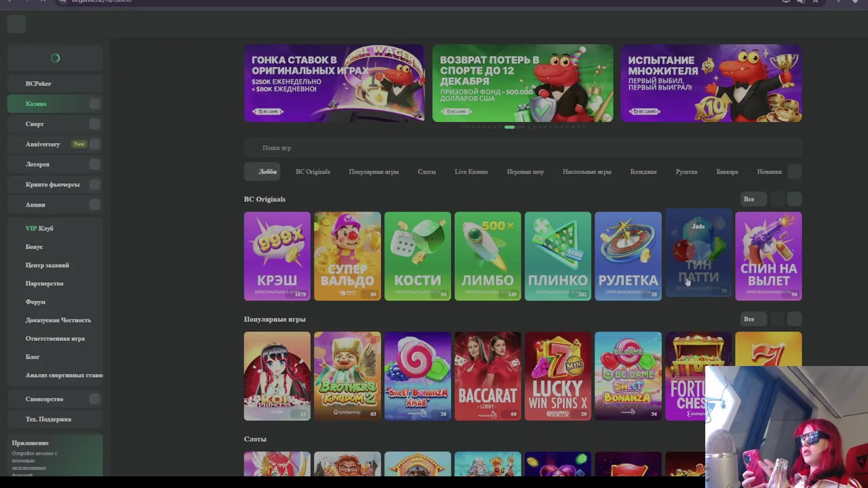Expand the Акции sidebar submenu arrow
Viewport: 868px width, 488px height.
click(x=94, y=204)
